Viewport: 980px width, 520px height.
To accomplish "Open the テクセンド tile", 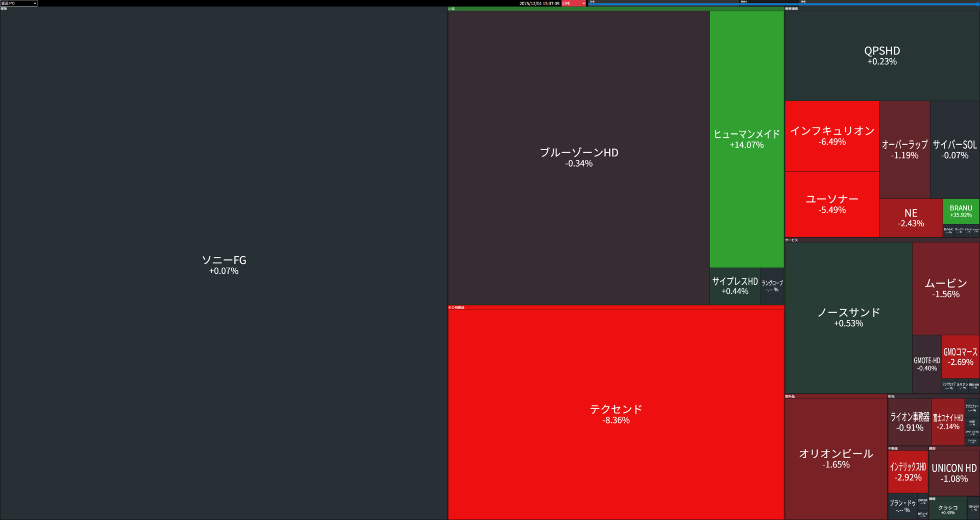I will [x=616, y=414].
